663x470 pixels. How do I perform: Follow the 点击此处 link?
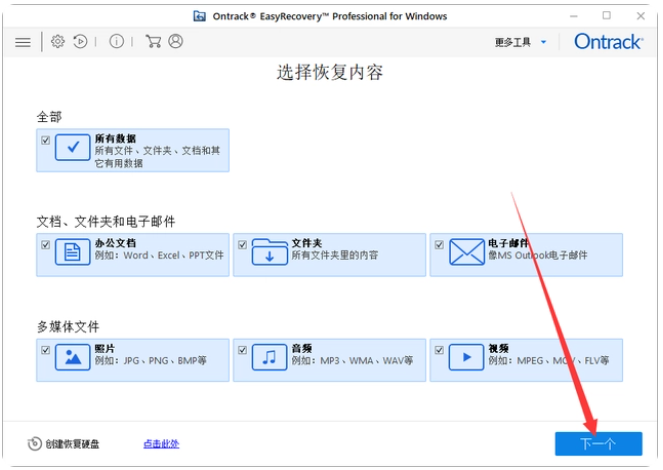coord(161,443)
